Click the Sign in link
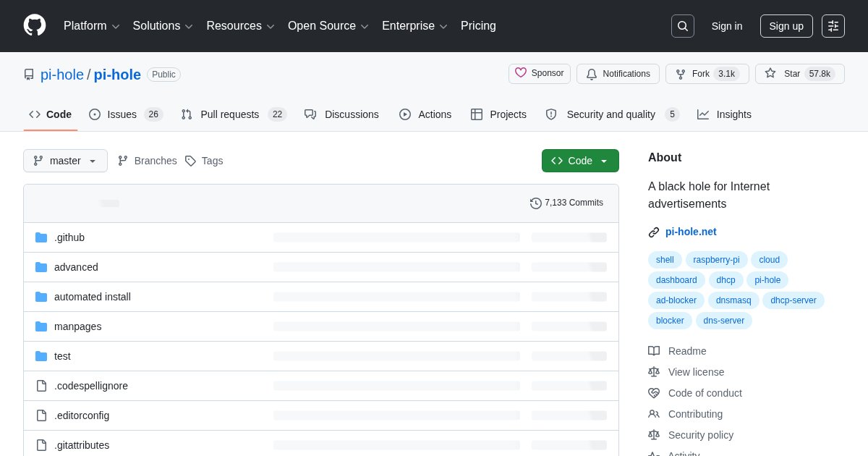 point(727,26)
